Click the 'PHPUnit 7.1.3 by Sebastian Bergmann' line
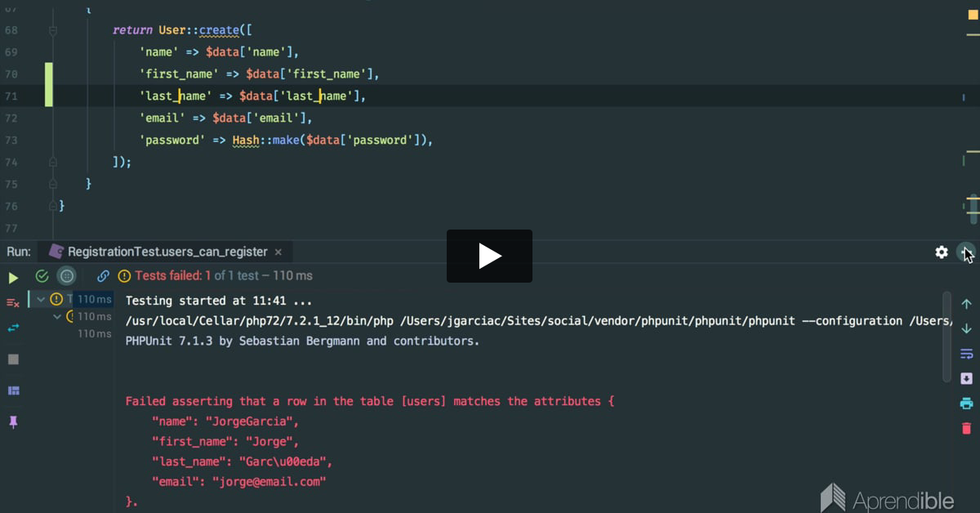The width and height of the screenshot is (980, 513). (302, 341)
